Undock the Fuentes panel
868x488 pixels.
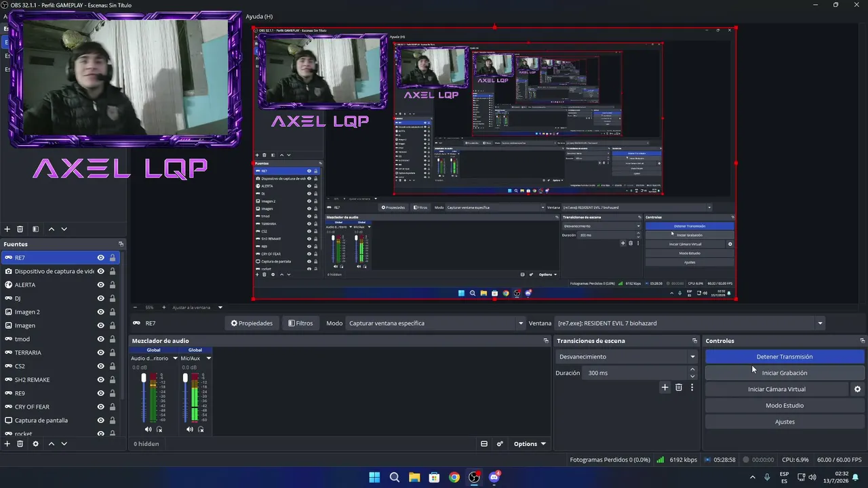[x=121, y=244]
